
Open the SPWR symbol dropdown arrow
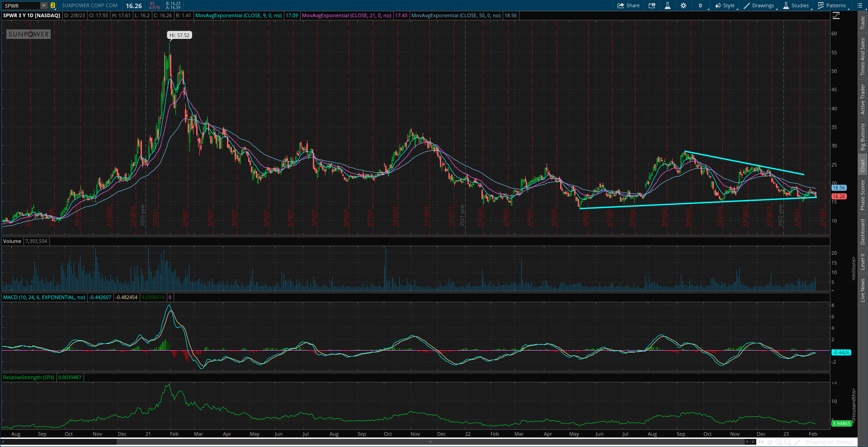(x=43, y=5)
